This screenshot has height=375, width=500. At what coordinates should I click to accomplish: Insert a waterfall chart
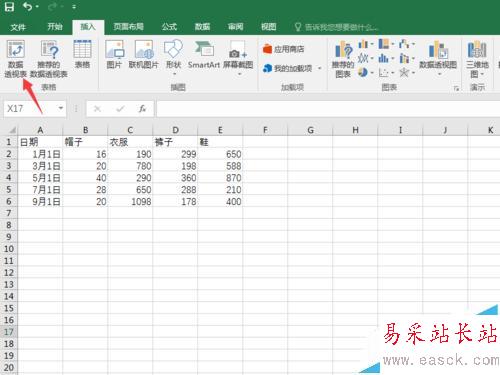(x=404, y=44)
